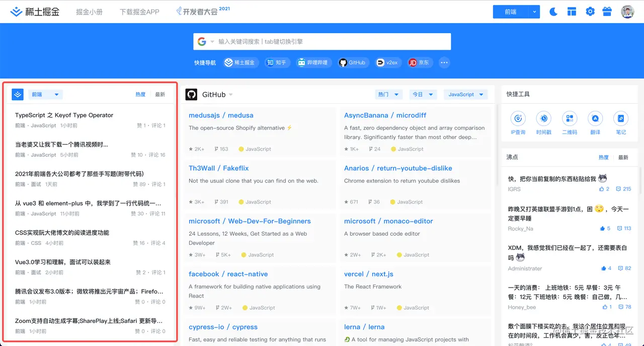The width and height of the screenshot is (644, 346).
Task: Switch 沸点 panel to 最新 tab
Action: point(623,157)
